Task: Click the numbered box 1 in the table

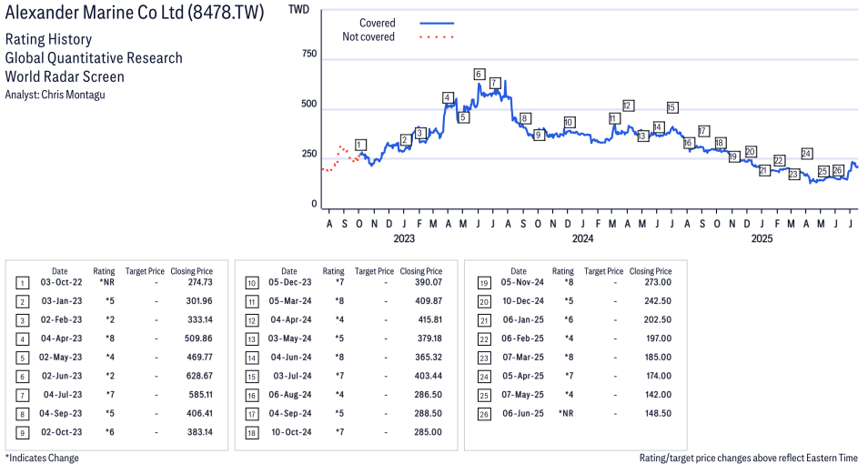Action: [x=22, y=284]
